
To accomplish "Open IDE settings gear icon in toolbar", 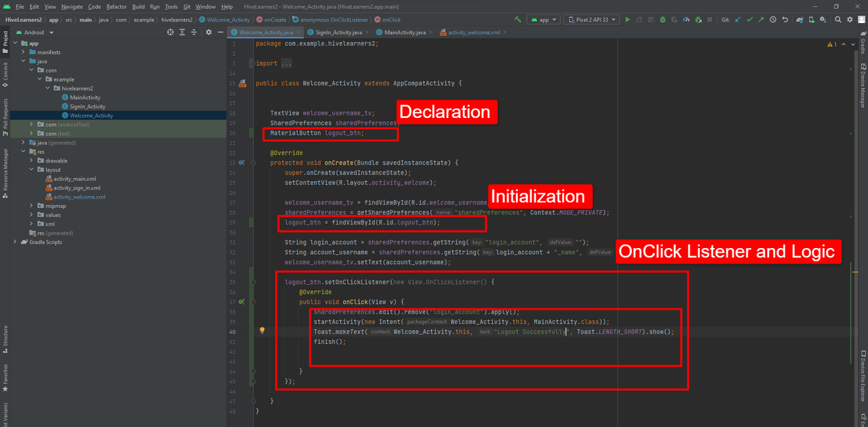I will (x=849, y=20).
